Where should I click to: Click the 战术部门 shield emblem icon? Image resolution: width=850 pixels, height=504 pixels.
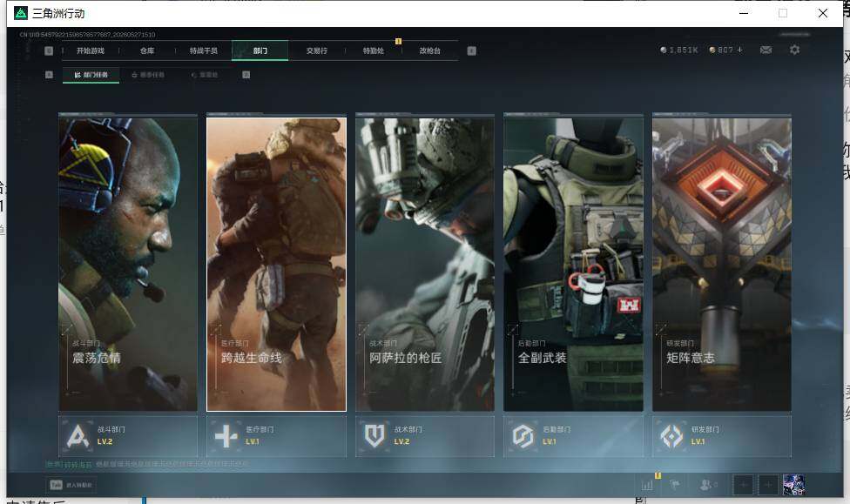(x=374, y=436)
